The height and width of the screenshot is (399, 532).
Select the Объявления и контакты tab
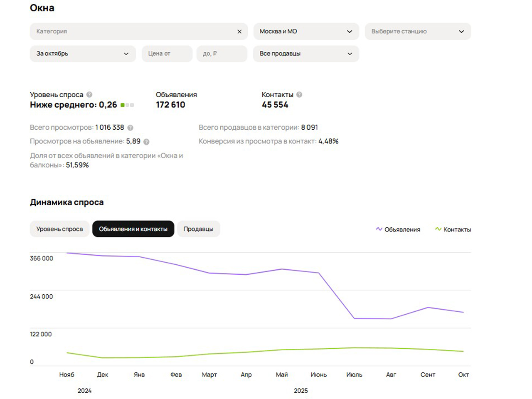tap(133, 229)
